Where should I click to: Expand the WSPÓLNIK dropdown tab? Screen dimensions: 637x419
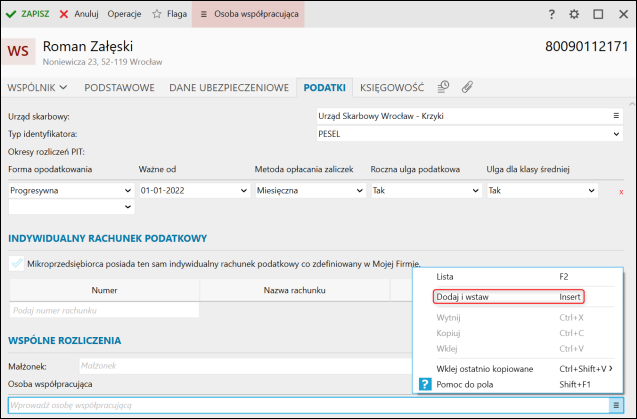coord(37,88)
